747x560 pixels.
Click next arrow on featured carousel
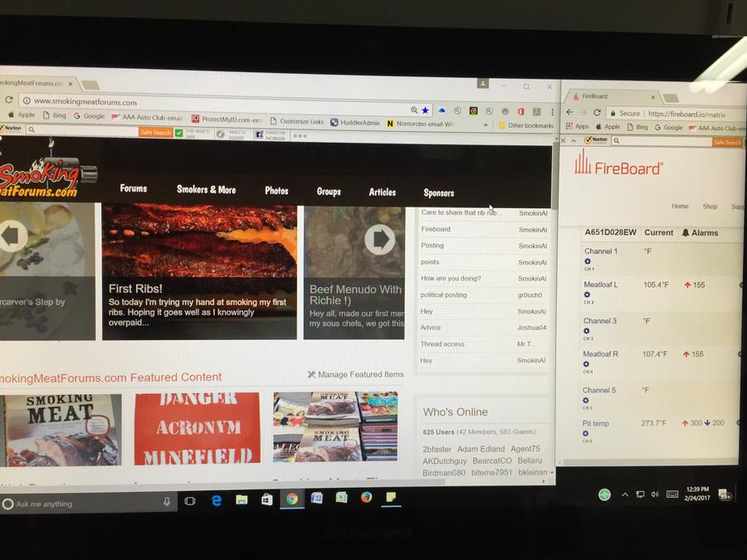[x=379, y=240]
